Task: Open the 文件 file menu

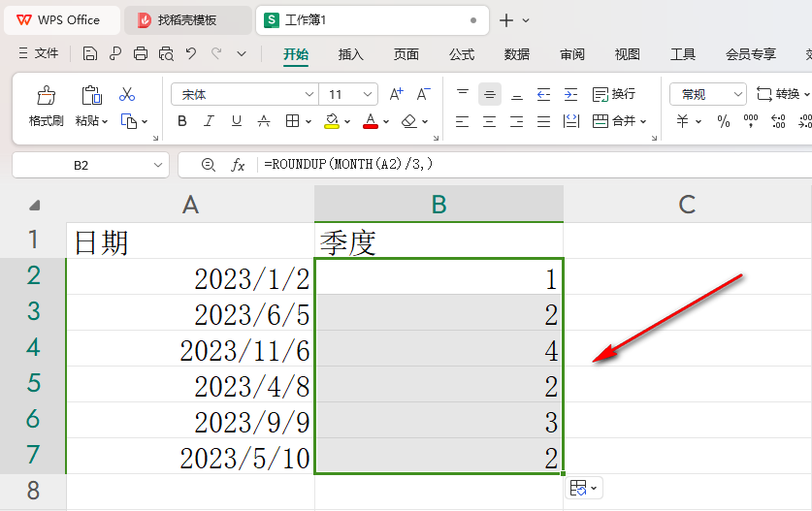Action: tap(39, 53)
